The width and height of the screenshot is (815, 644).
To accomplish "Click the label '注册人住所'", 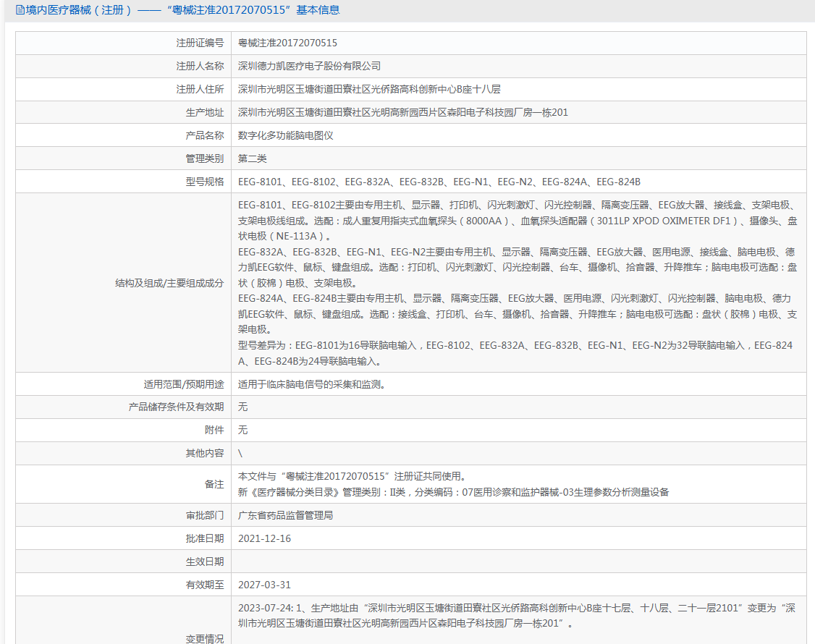I will point(200,90).
